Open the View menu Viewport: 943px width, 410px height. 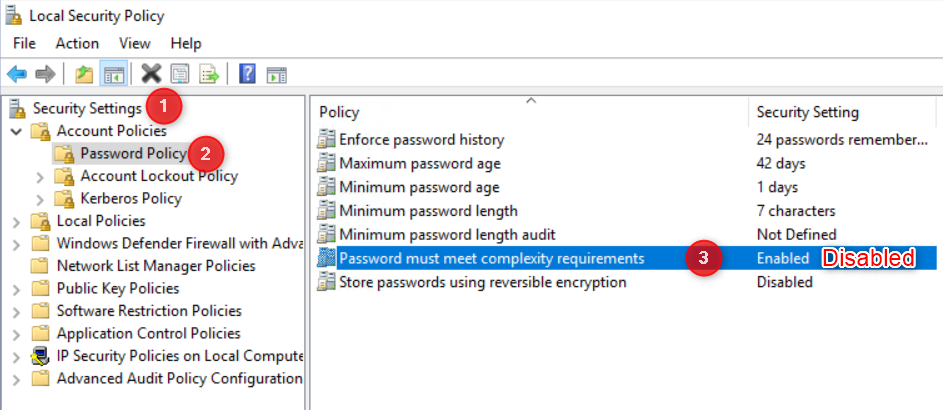click(134, 43)
